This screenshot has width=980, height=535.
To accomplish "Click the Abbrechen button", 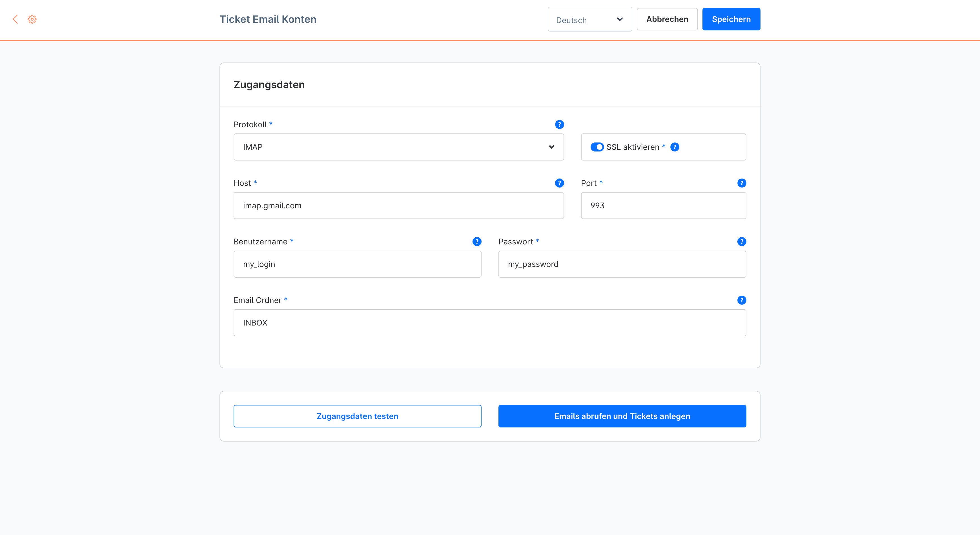I will pos(667,19).
